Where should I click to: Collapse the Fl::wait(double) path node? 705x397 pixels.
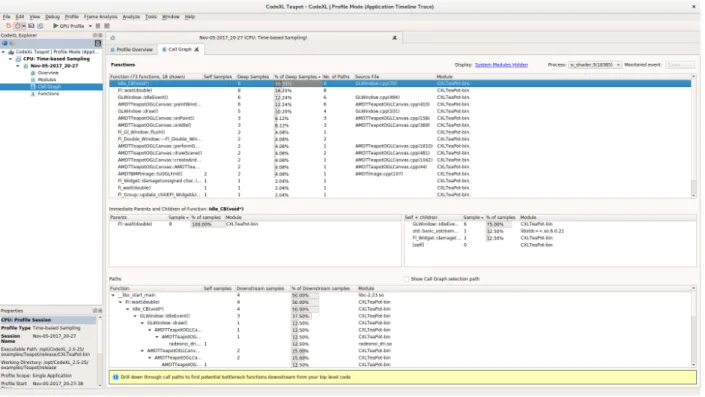120,302
